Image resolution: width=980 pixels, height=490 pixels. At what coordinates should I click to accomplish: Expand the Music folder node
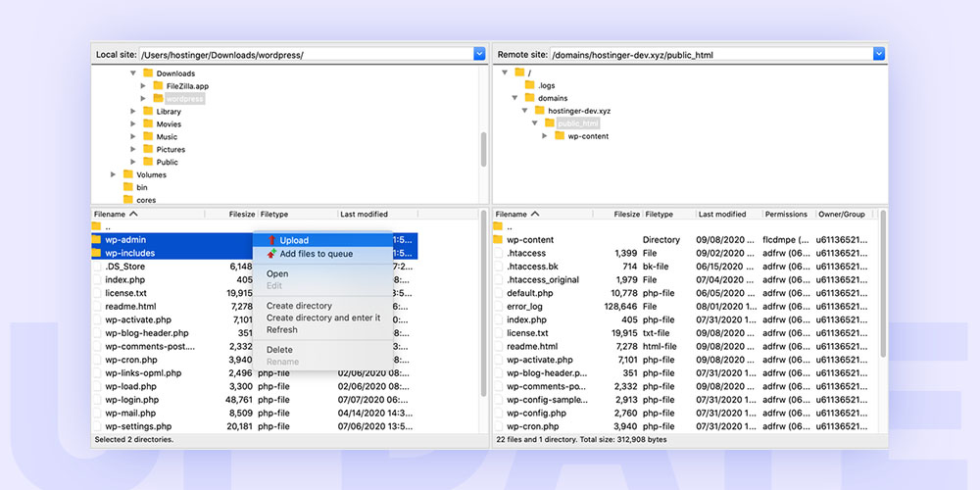[133, 136]
